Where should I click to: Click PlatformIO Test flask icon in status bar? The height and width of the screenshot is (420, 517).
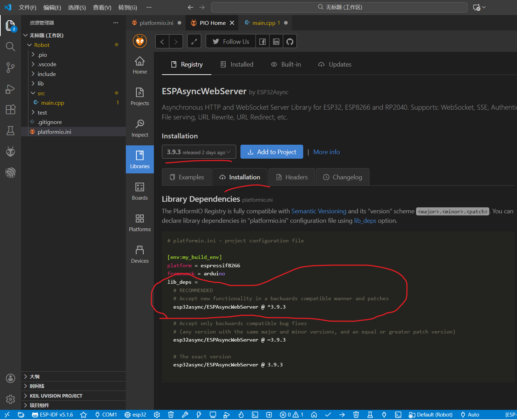370,415
